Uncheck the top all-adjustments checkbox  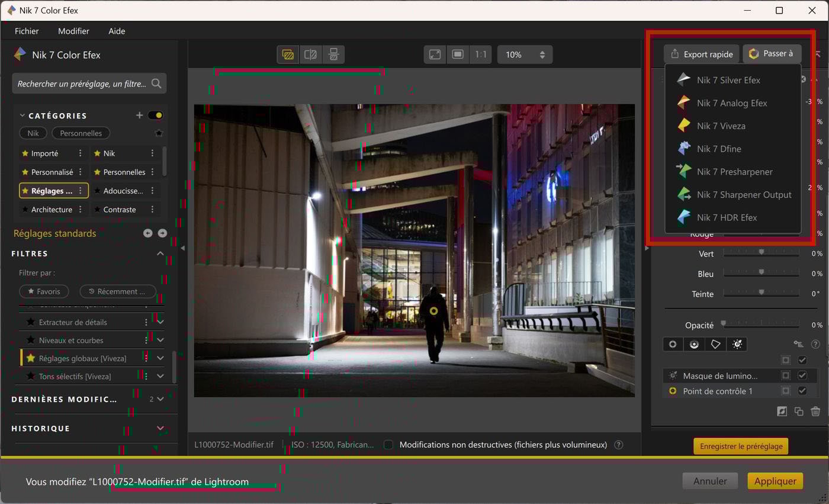[802, 360]
